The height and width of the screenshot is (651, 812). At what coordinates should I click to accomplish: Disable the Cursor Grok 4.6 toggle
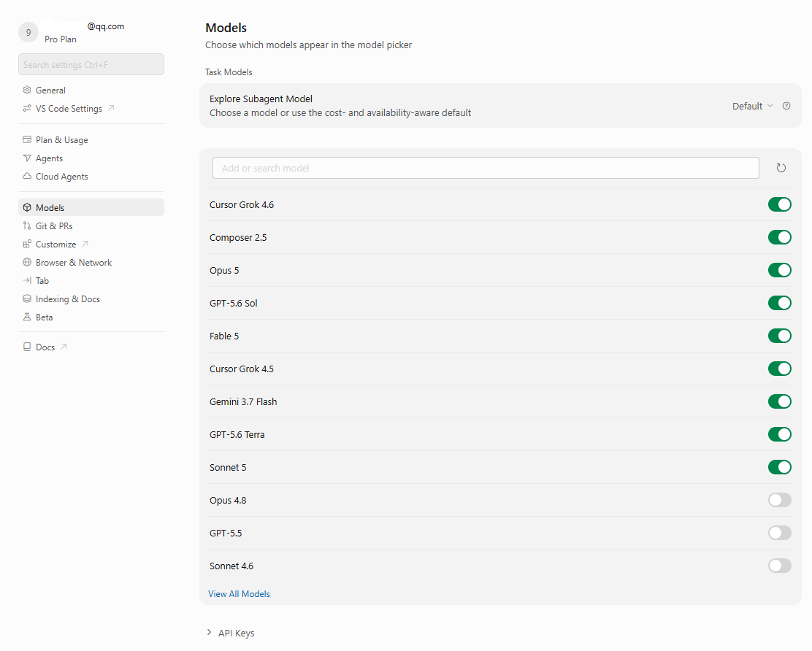779,204
